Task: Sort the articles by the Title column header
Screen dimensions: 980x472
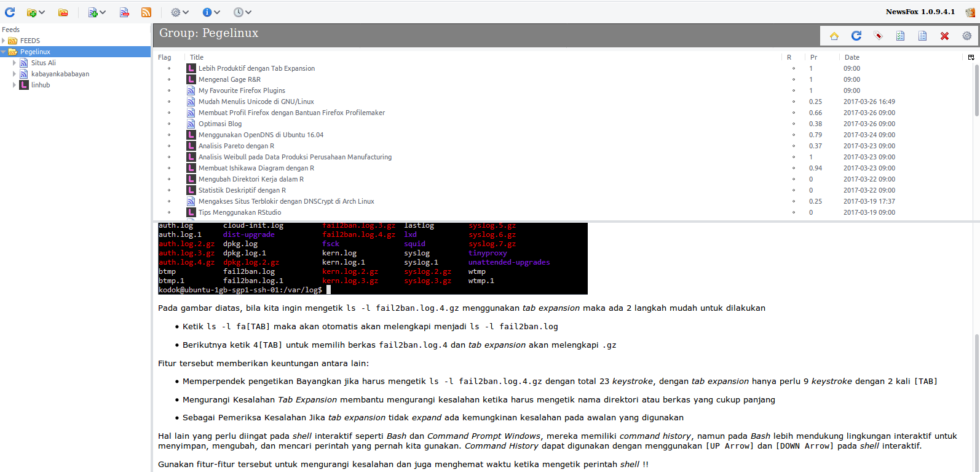Action: pos(197,57)
